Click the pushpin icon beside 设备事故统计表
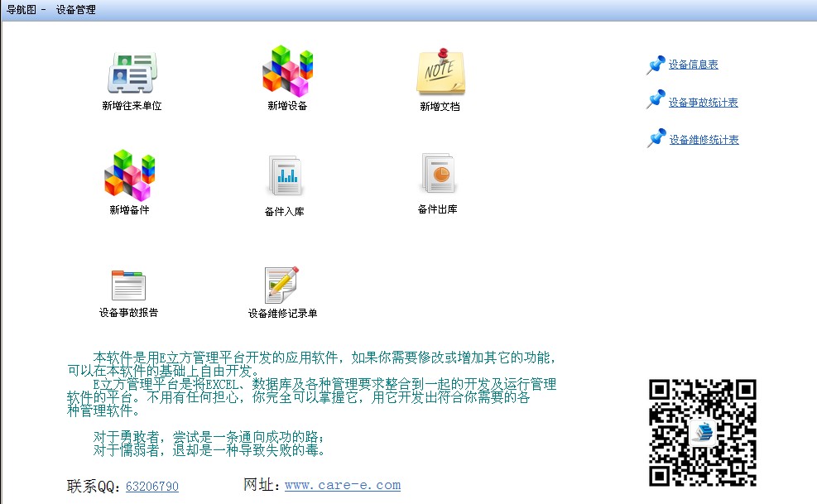Screen dimensions: 817x504 pyautogui.click(x=656, y=99)
